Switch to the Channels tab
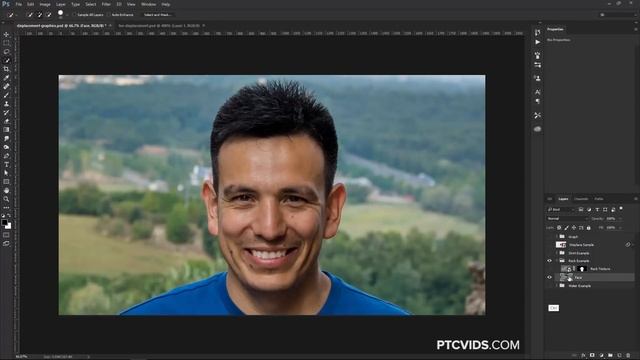 (581, 199)
